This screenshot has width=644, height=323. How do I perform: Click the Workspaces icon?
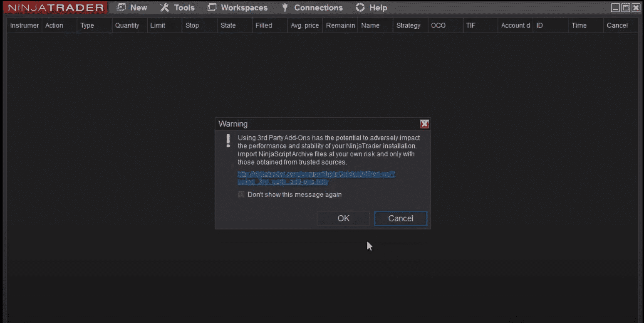click(212, 7)
